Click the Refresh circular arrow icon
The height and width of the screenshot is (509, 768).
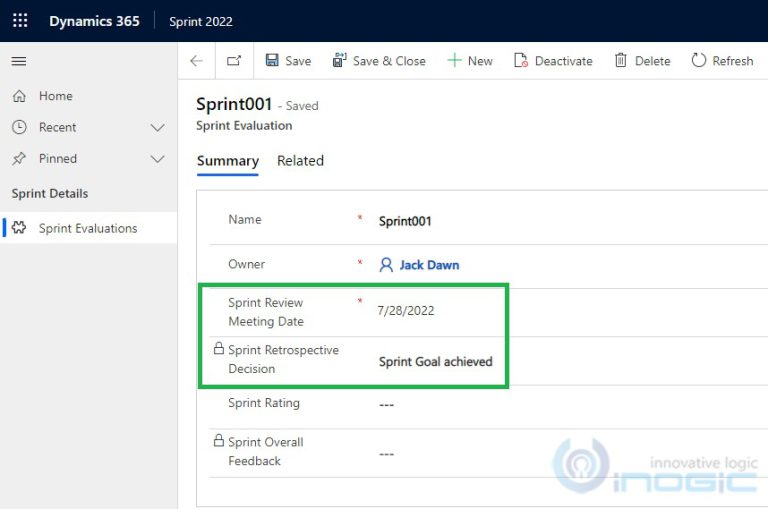[x=699, y=61]
